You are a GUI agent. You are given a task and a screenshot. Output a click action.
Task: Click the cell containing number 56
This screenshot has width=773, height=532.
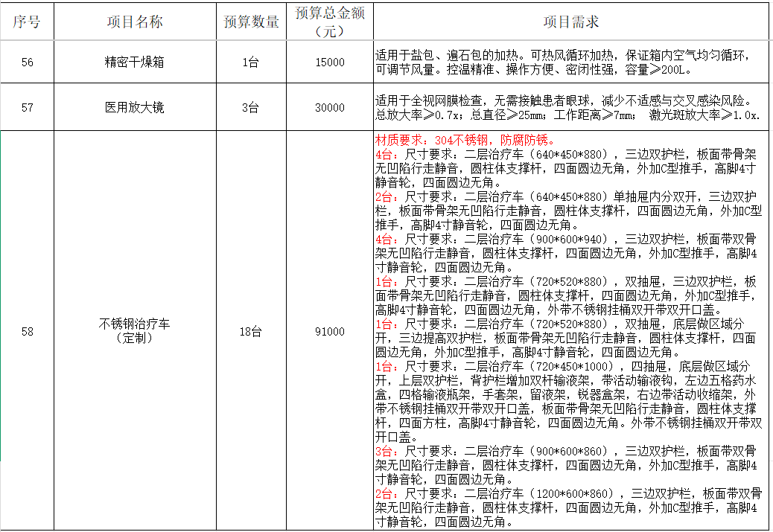(x=27, y=62)
